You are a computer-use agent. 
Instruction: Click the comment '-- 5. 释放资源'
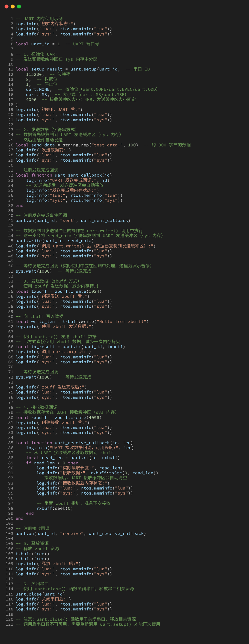tap(32, 544)
